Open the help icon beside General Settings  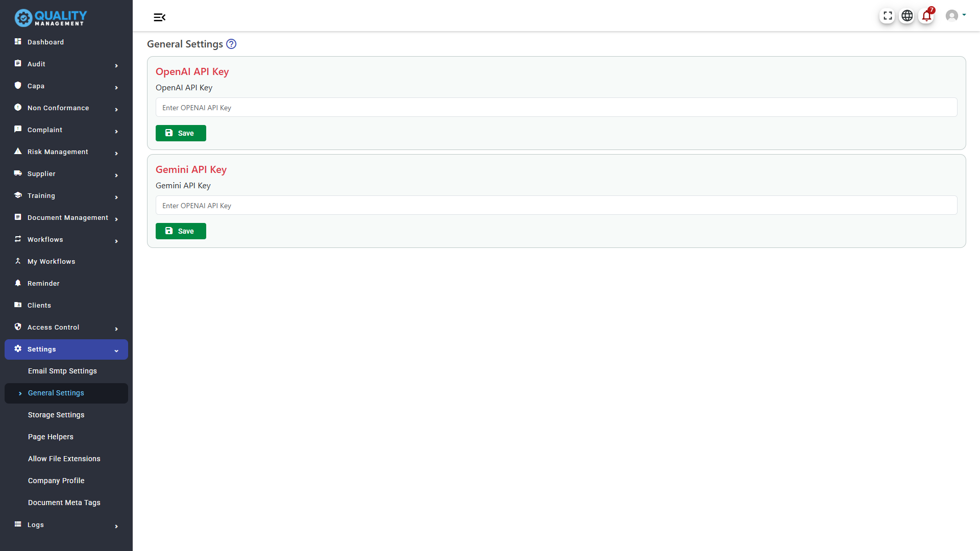[231, 44]
